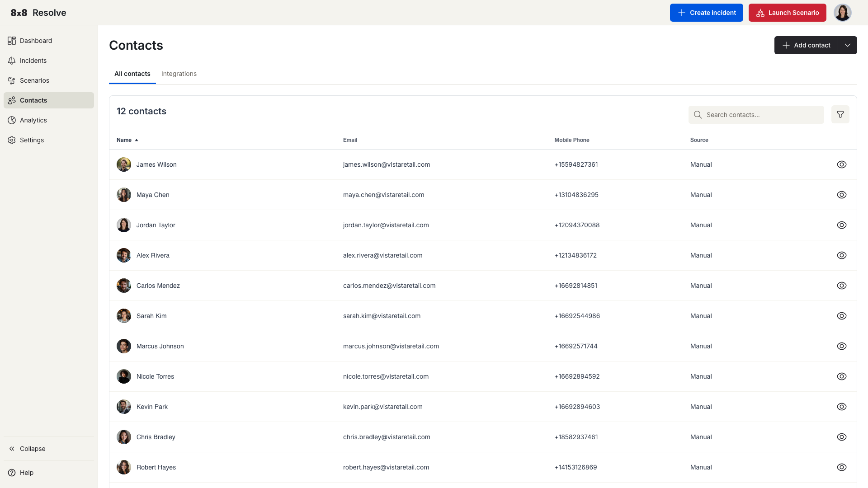The height and width of the screenshot is (488, 868).
Task: View Carlos Mendez's details with eye icon
Action: pyautogui.click(x=841, y=286)
